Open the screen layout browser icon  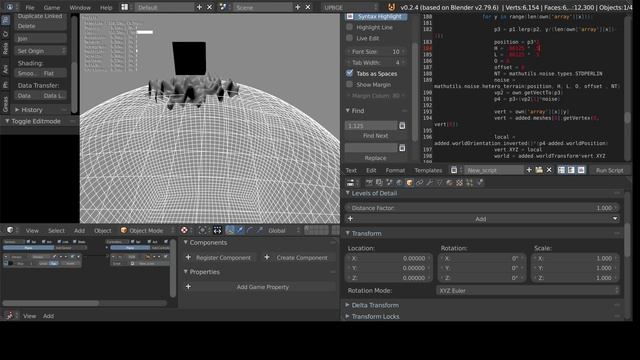(124, 7)
